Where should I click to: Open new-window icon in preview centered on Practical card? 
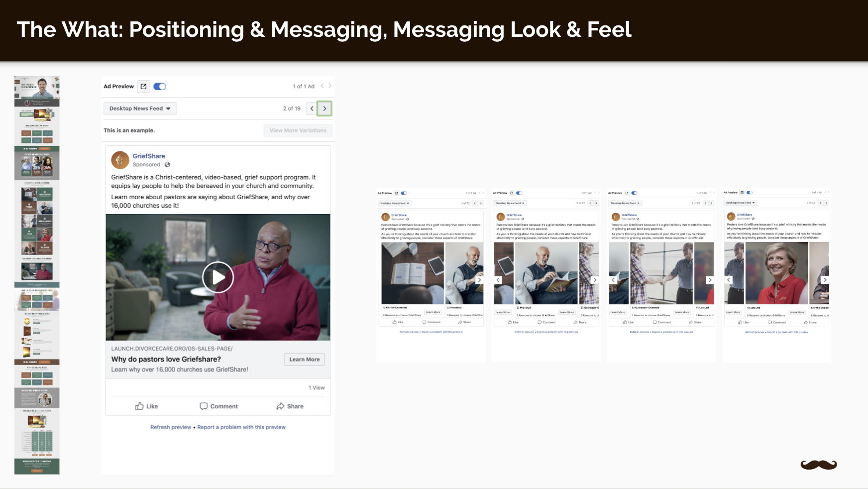512,193
